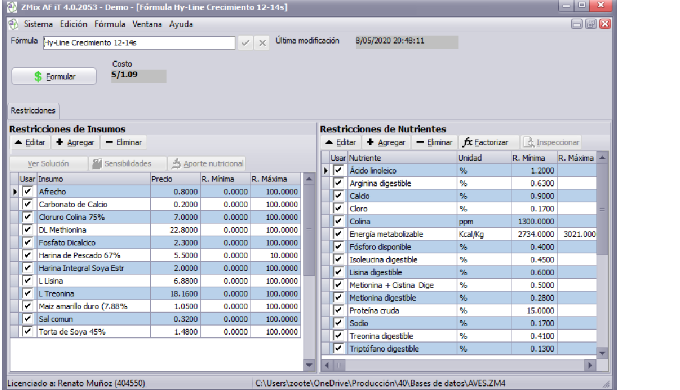Screen dimensions: 680x390
Task: Click the Unidad column header
Action: (484, 158)
